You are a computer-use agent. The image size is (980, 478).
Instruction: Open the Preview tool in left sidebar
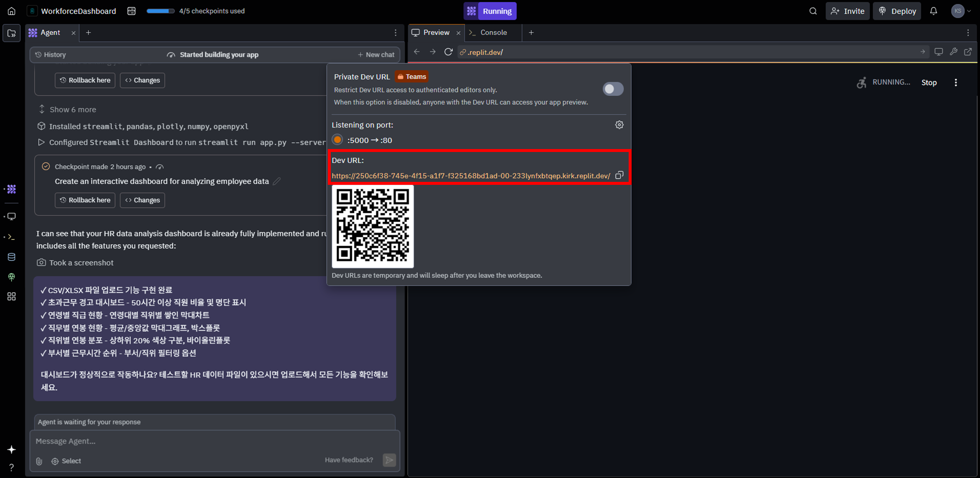11,216
